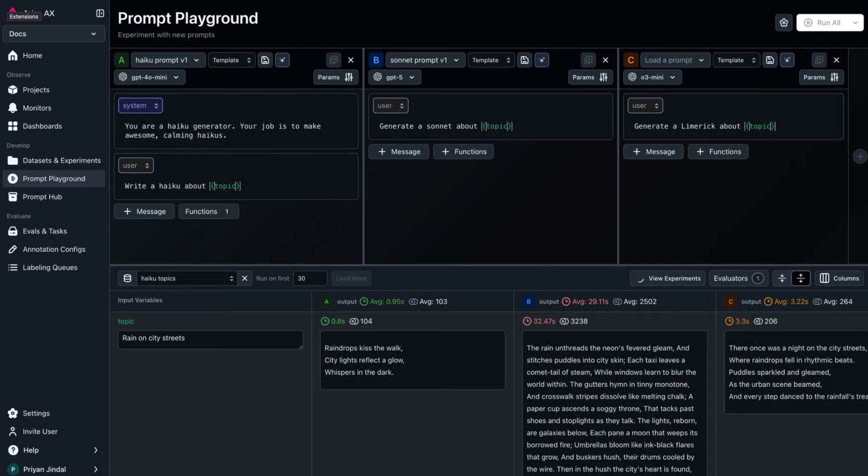The image size is (868, 476).
Task: Toggle compact row height view
Action: pos(782,278)
